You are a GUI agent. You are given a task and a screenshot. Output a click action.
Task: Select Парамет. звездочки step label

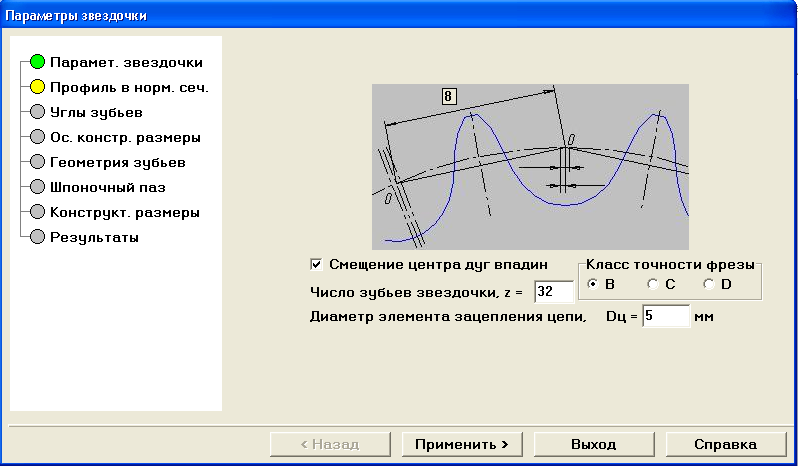(126, 63)
